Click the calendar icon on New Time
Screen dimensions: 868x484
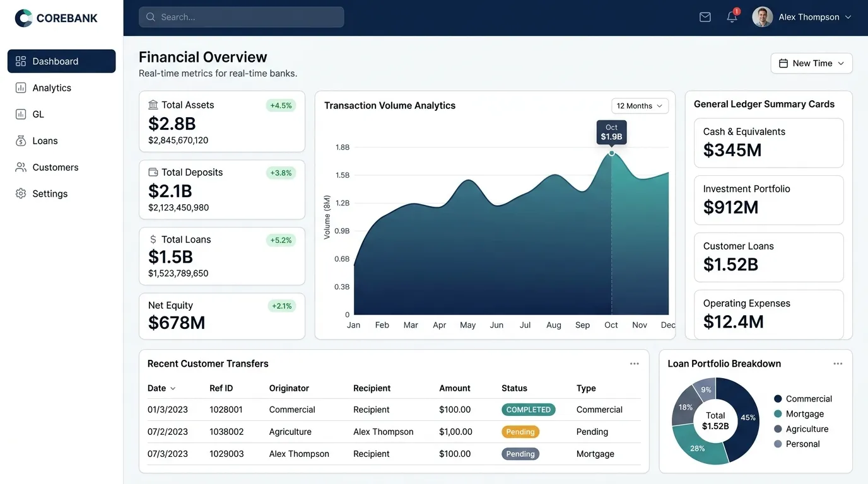pyautogui.click(x=783, y=63)
